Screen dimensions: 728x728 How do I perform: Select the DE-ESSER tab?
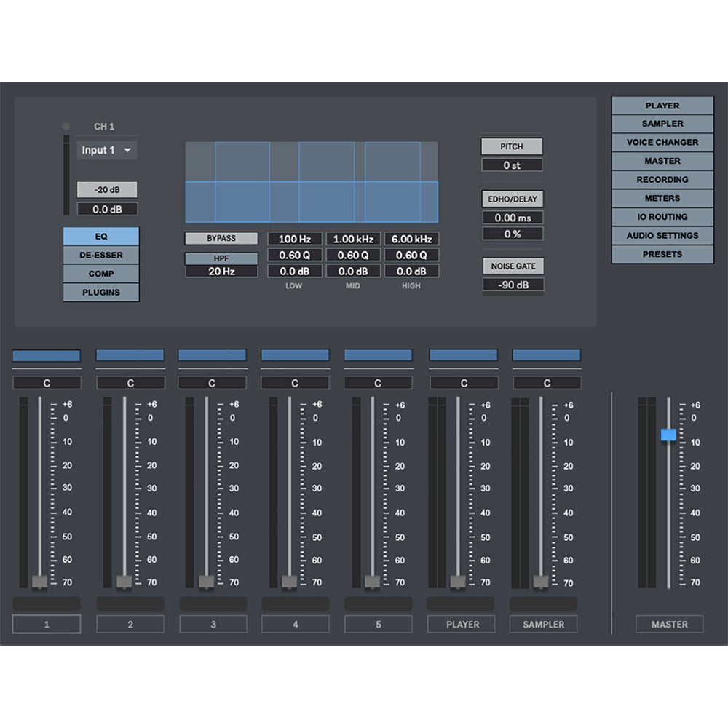click(x=101, y=255)
